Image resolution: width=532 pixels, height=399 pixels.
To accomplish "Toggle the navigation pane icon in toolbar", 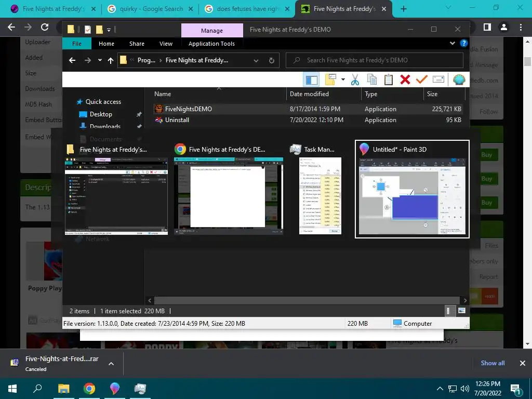I will 312,79.
